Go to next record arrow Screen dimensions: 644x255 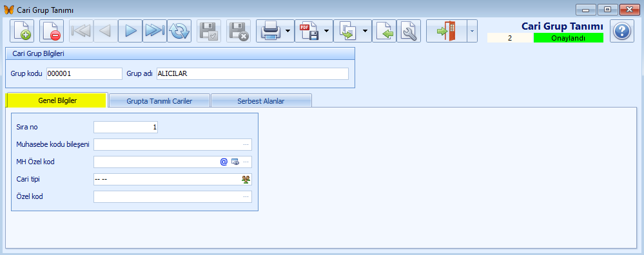point(130,31)
